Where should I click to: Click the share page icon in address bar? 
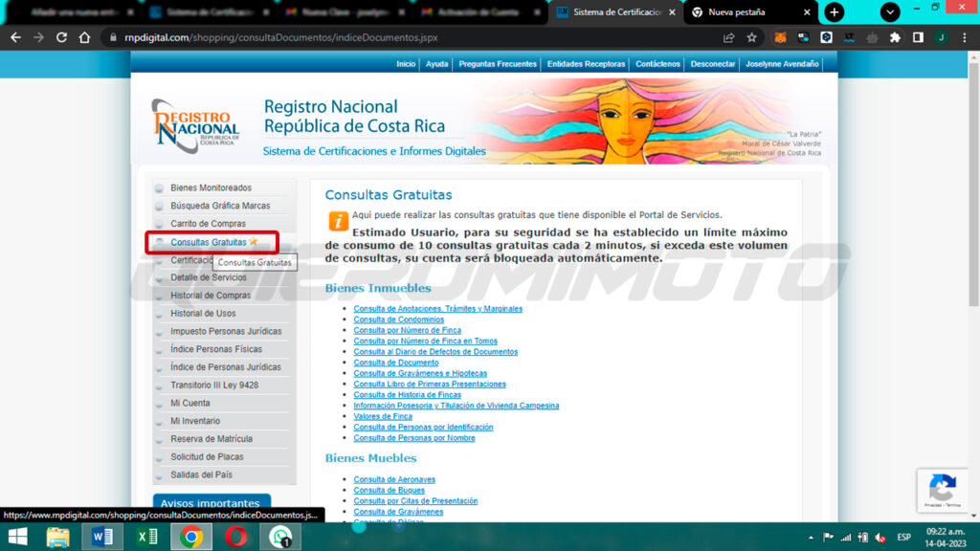[728, 37]
